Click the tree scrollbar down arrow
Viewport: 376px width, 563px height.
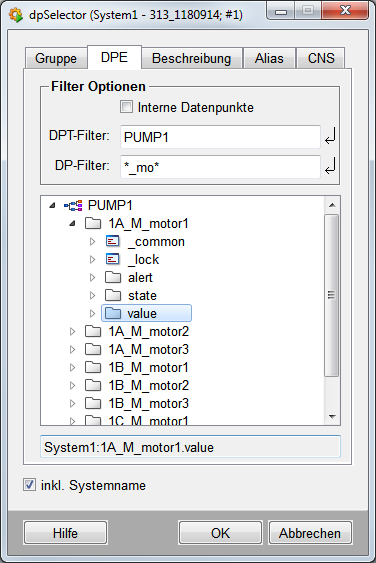pos(332,417)
